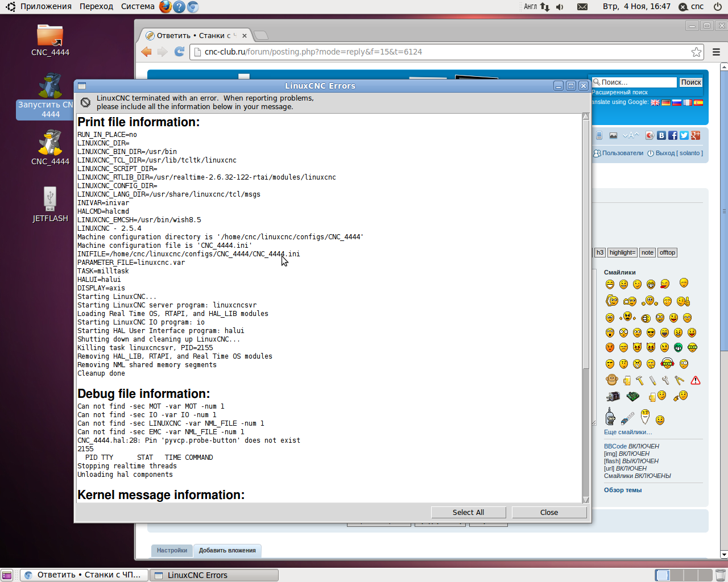Screen dimensions: 728x582
Task: Open the date and time Втр, 4 Ноя clock
Action: click(636, 7)
